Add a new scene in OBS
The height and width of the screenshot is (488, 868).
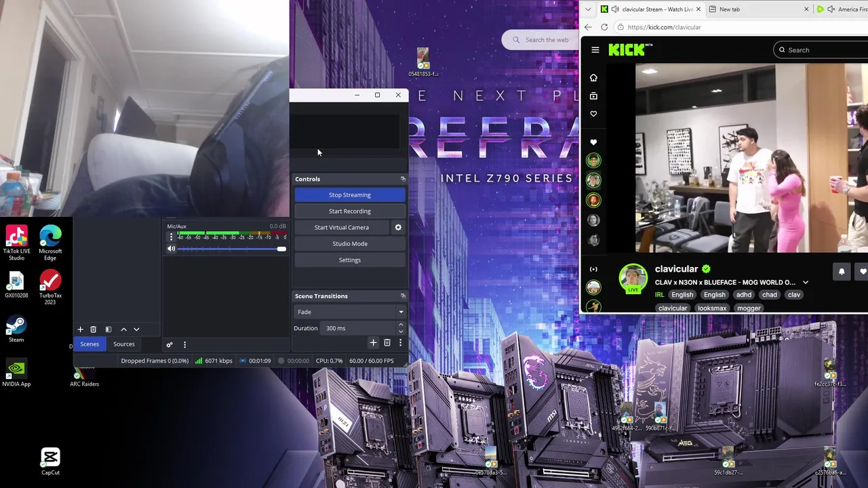80,329
